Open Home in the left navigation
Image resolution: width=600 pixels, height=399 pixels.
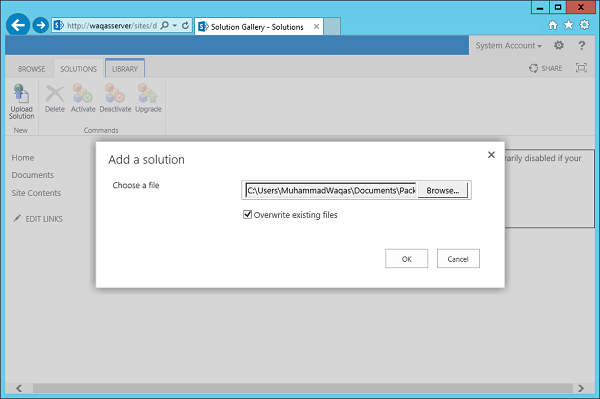(x=23, y=158)
